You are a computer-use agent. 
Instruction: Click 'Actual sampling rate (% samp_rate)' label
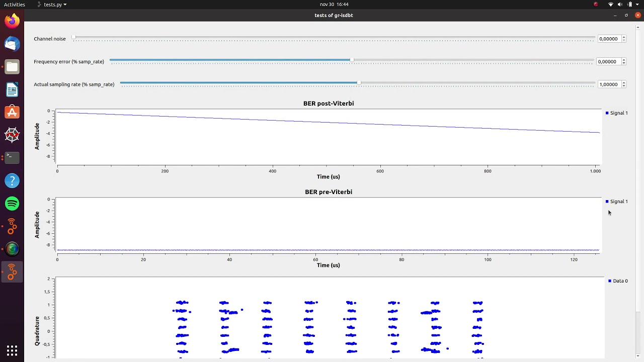[x=74, y=84]
